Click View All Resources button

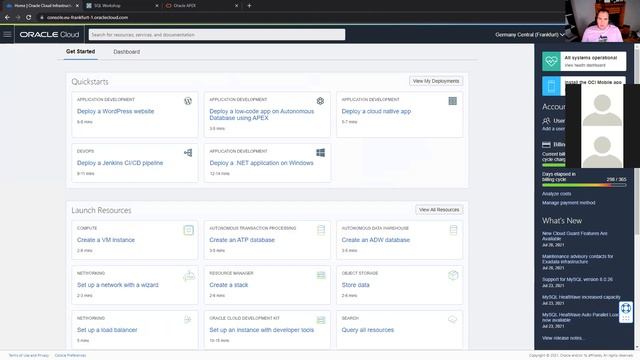tap(439, 209)
